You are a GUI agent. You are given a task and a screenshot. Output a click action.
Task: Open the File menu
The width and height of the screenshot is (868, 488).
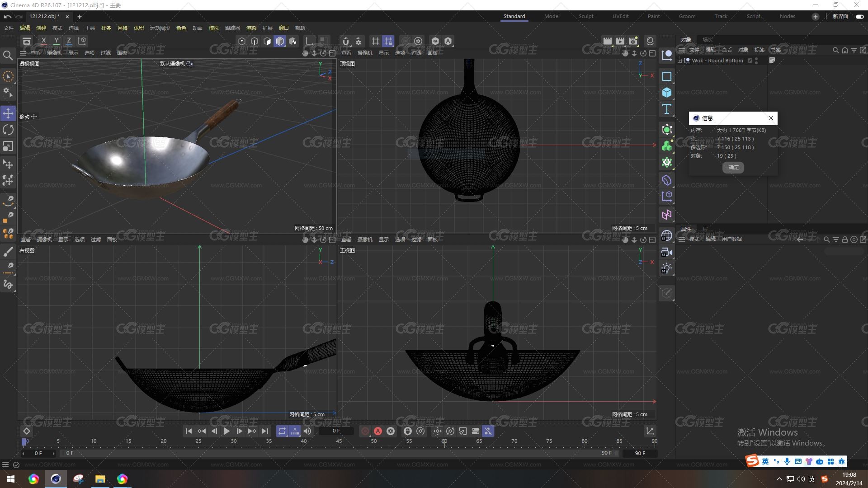9,28
